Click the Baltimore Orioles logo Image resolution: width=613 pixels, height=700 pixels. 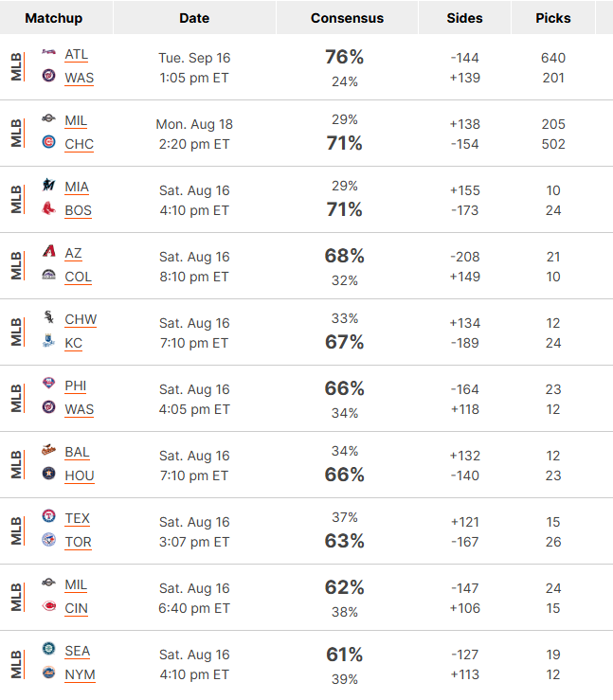coord(48,450)
